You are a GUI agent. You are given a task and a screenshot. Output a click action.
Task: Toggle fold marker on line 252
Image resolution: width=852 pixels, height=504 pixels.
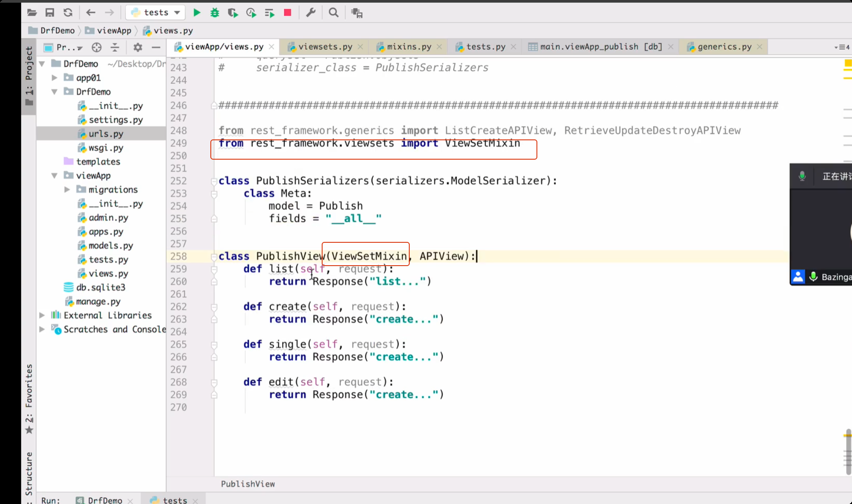point(214,181)
